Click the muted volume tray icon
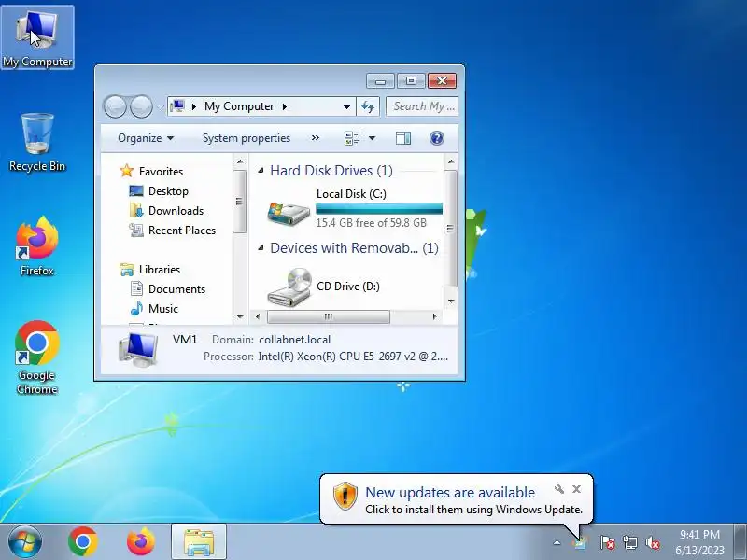Screen dimensions: 747x560 653,542
